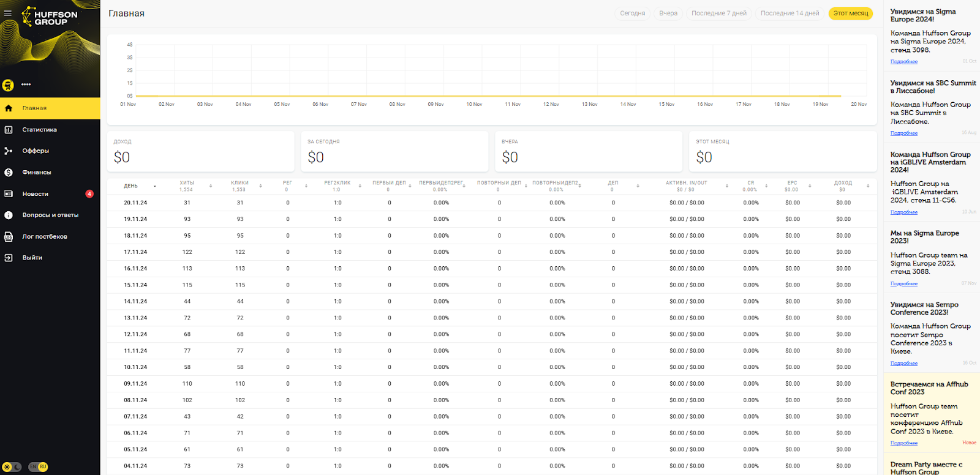Click the Этот месяц income card
980x475 pixels.
(x=783, y=152)
